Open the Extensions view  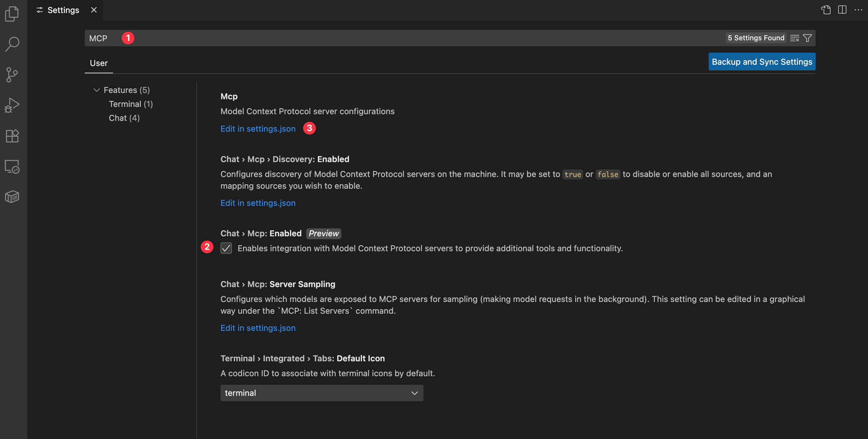[x=12, y=136]
